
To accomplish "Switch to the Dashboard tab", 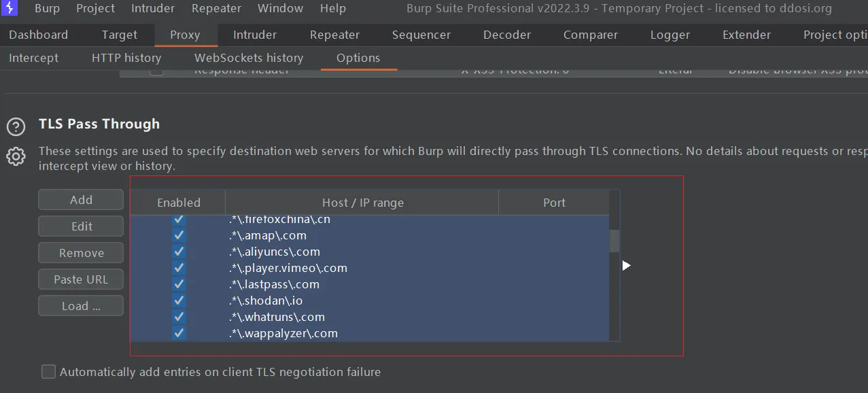I will coord(39,35).
